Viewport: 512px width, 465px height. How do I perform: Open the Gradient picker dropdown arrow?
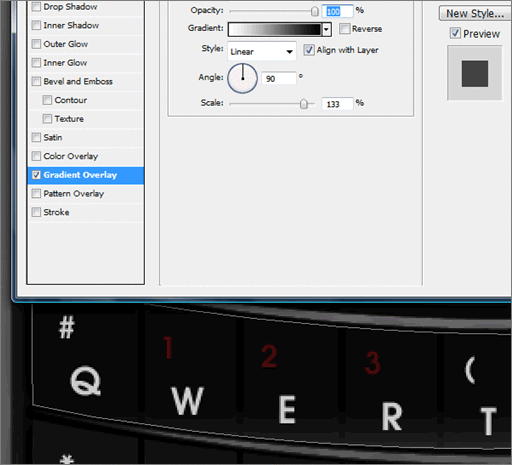(x=327, y=29)
